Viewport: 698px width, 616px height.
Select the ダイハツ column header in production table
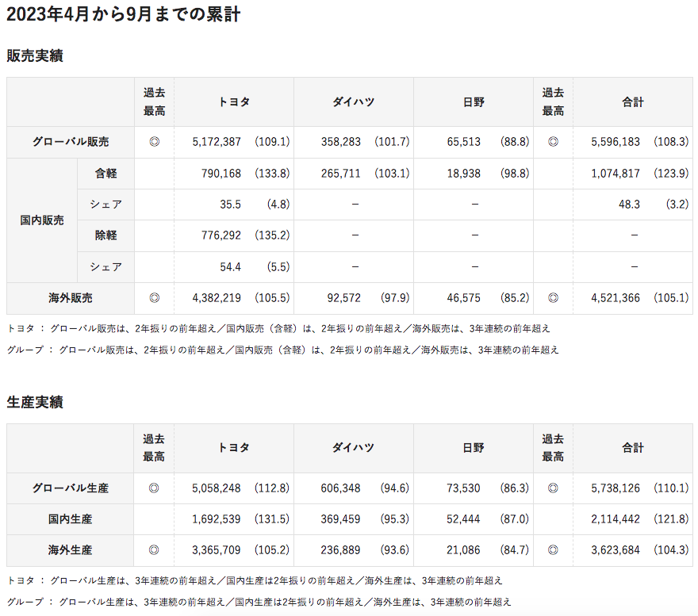click(x=353, y=448)
